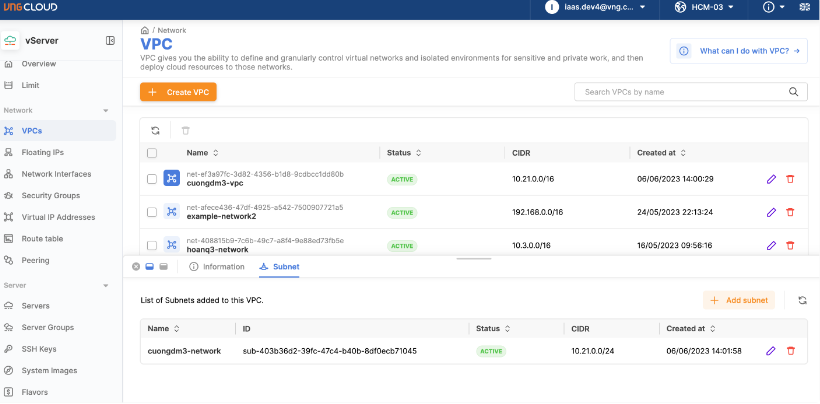The width and height of the screenshot is (820, 404).
Task: Check the example-network2 row checkbox
Action: click(152, 212)
